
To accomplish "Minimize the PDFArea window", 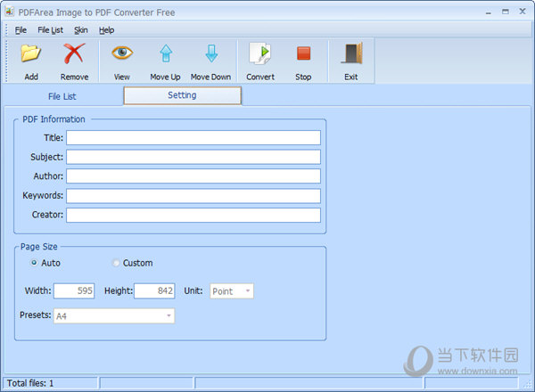I will [489, 12].
